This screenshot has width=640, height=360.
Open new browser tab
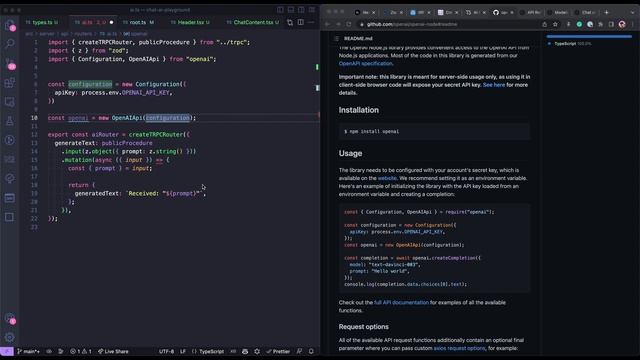[606, 12]
